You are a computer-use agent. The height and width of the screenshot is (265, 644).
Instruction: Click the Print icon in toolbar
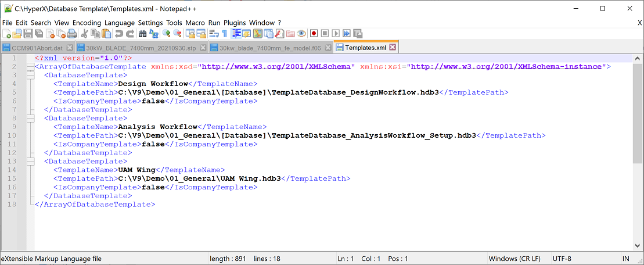click(71, 33)
